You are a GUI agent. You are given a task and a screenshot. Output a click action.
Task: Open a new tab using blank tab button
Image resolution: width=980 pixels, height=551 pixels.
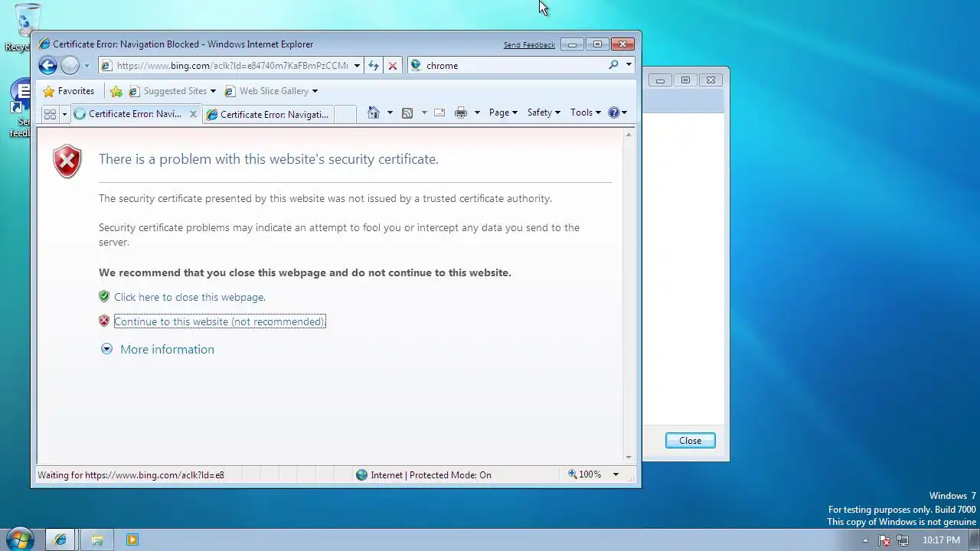pyautogui.click(x=345, y=114)
